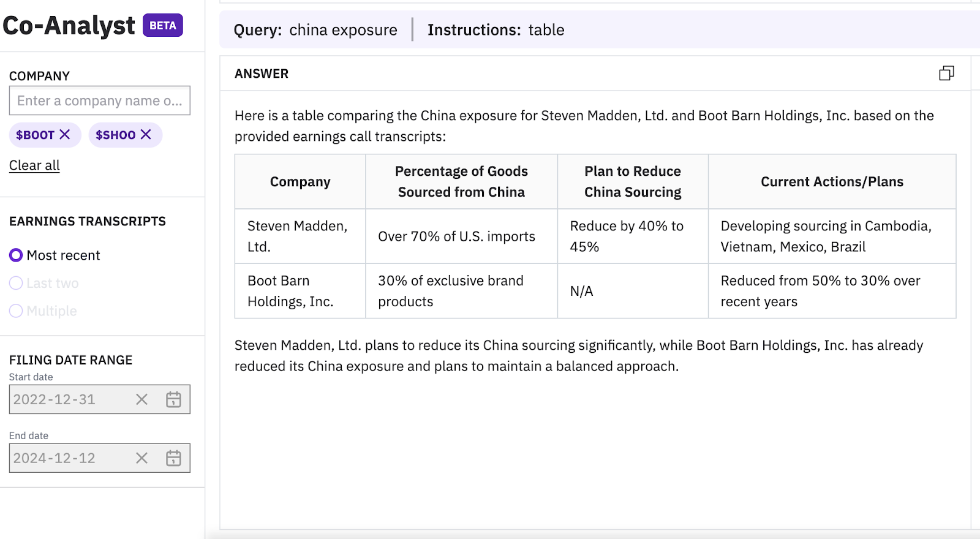Clear the end date value
The image size is (980, 539).
(141, 458)
